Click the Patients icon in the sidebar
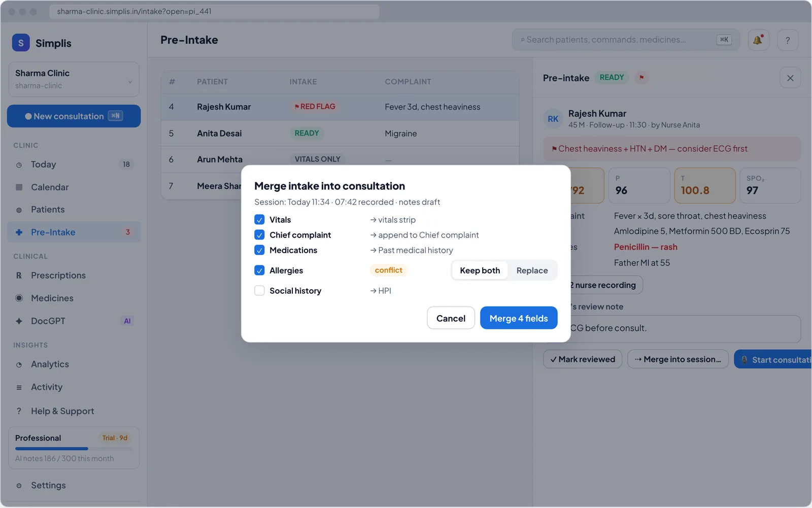812x508 pixels. pyautogui.click(x=19, y=210)
